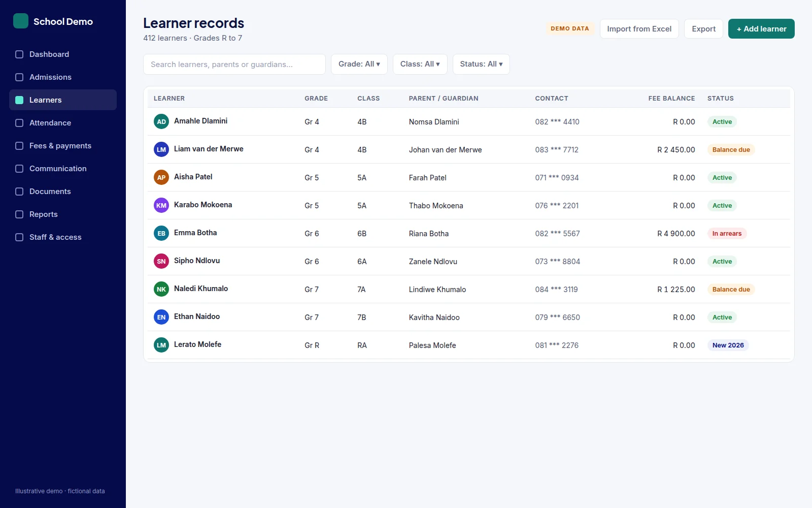The width and height of the screenshot is (812, 508).
Task: Click the Staff & access sidebar icon
Action: coord(19,237)
